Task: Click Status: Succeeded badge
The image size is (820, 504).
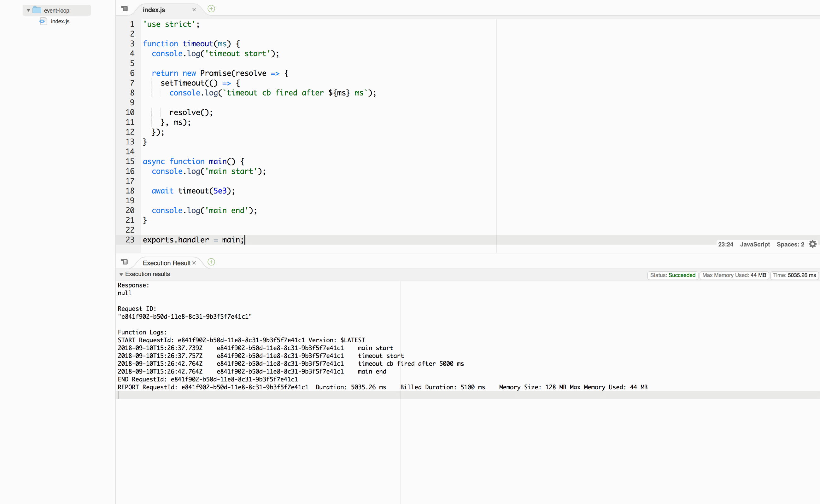Action: tap(672, 275)
